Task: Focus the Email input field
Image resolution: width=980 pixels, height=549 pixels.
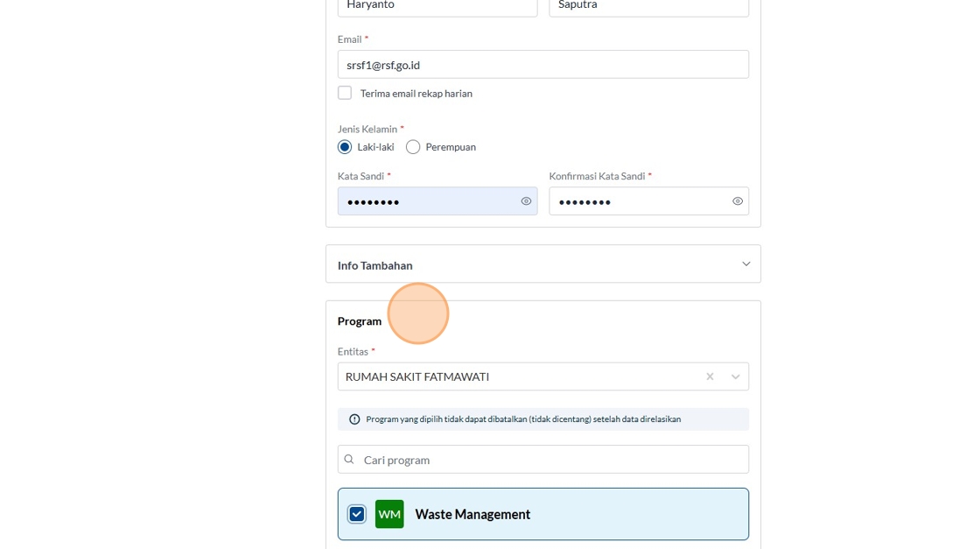Action: click(542, 65)
